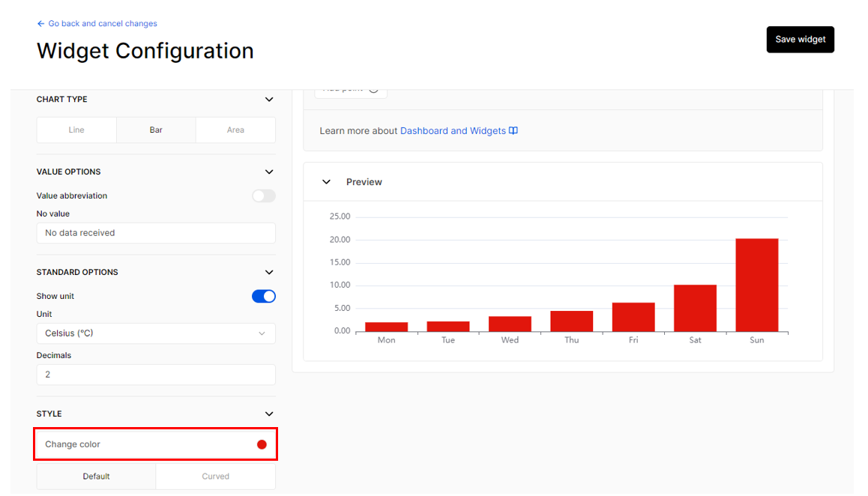Viewport: 868px width, 496px height.
Task: Collapse the STYLE section chevron
Action: coord(269,414)
